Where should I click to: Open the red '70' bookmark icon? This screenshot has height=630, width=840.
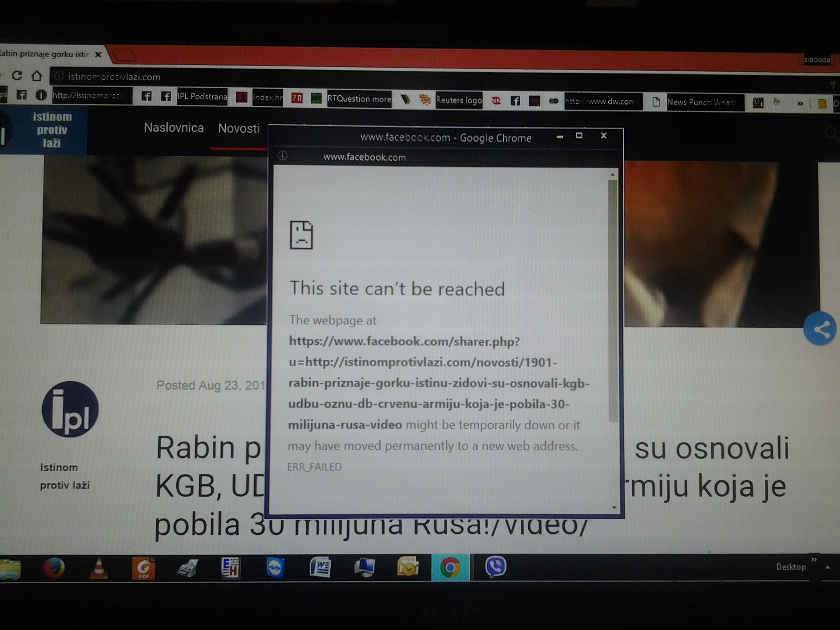[x=297, y=98]
